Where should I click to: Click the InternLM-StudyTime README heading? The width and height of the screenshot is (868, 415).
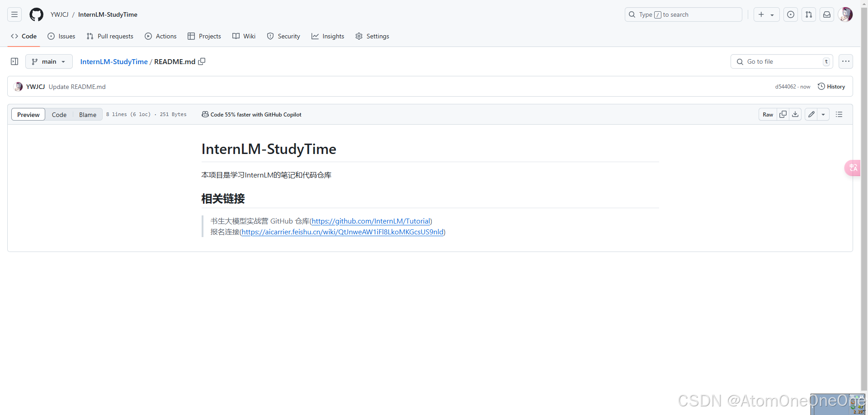(x=269, y=149)
